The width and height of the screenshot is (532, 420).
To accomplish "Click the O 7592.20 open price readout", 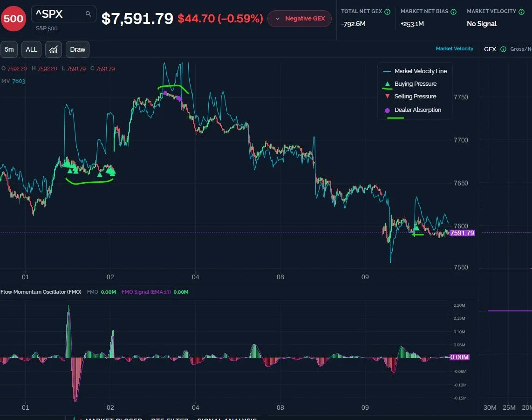I will coord(14,69).
